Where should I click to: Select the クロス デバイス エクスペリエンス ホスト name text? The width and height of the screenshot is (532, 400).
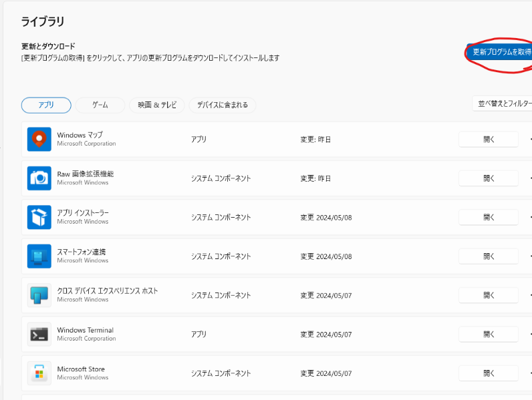coord(108,291)
